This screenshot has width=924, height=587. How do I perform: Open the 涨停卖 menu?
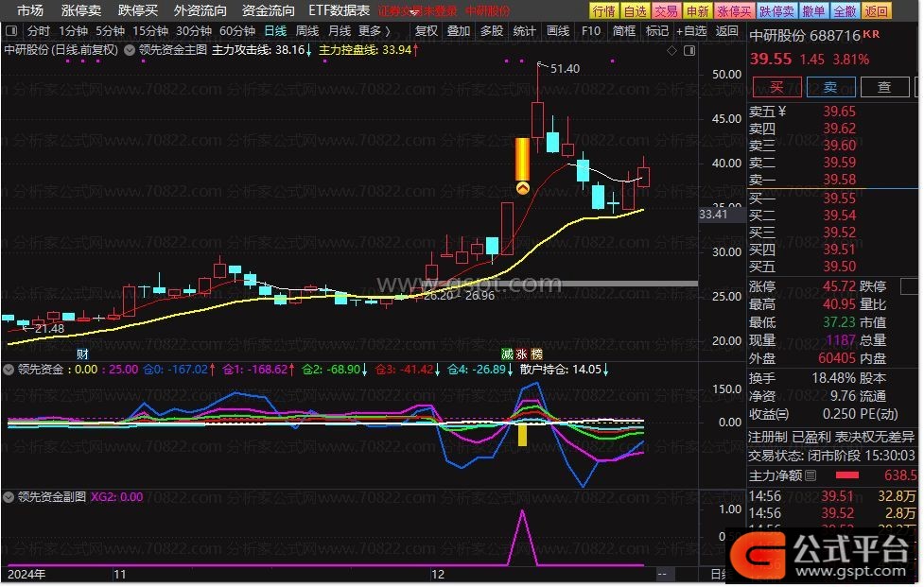click(81, 10)
